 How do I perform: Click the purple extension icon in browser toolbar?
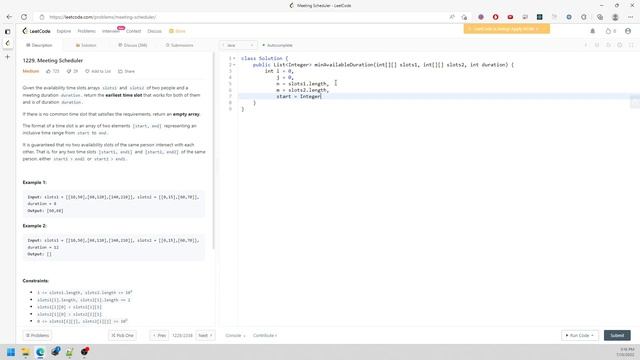click(x=481, y=17)
